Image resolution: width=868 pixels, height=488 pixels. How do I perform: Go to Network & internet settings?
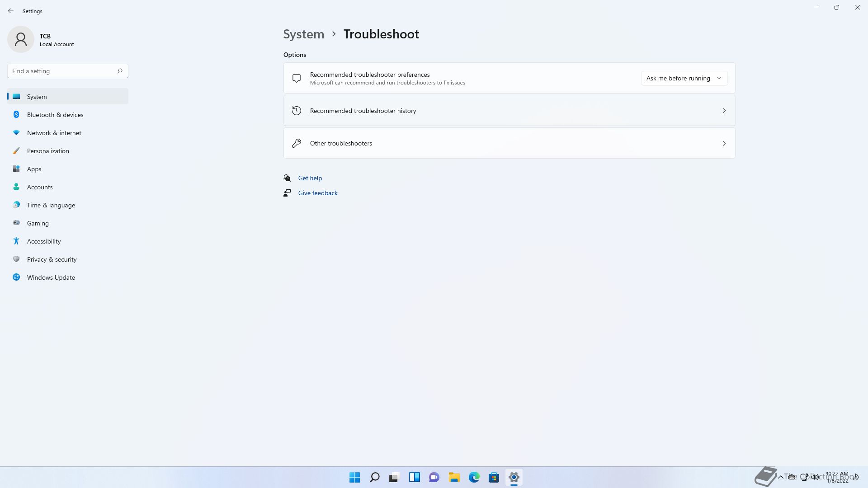(68, 133)
